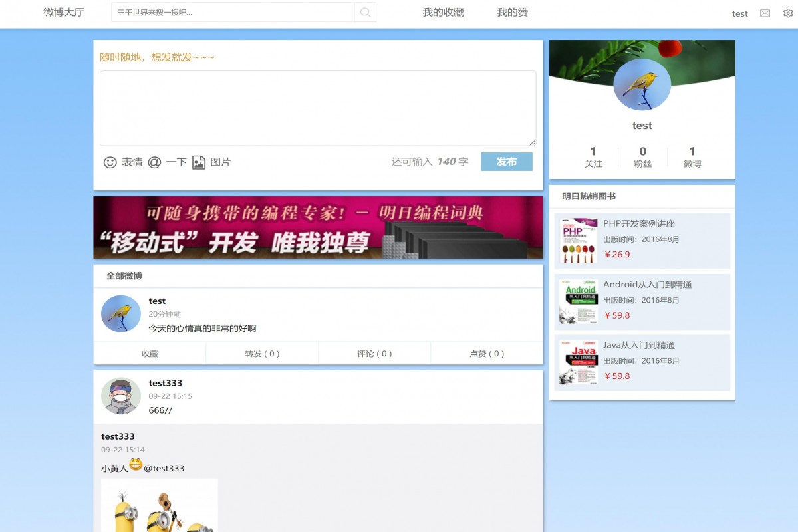This screenshot has width=798, height=532.
Task: Open the emoji picker via 表情 icon
Action: point(110,162)
